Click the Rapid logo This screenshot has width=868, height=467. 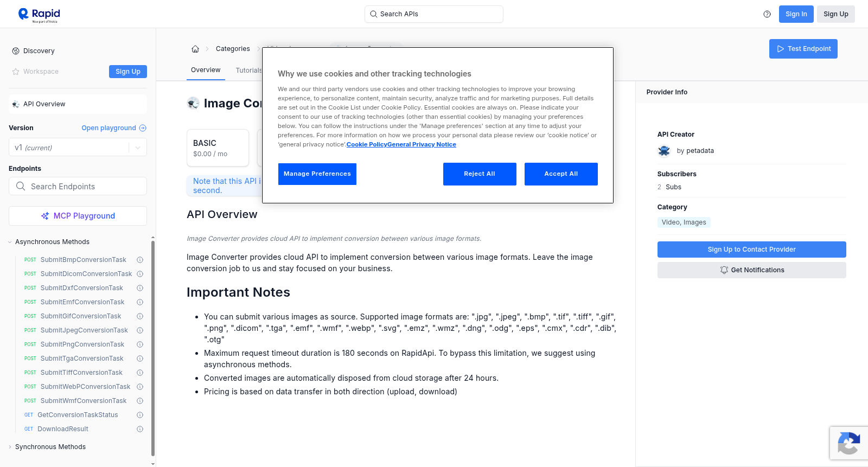(x=39, y=15)
